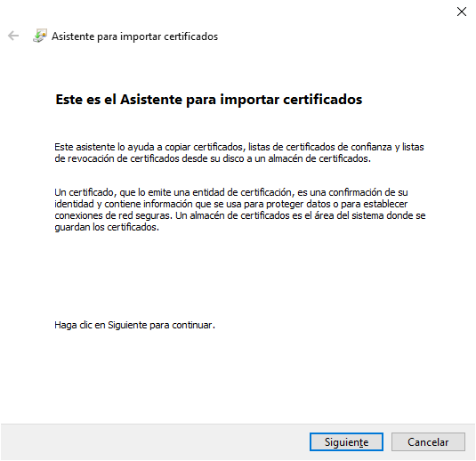Click the text 'guardan los certificados.'
The width and height of the screenshot is (476, 461).
[x=107, y=227]
